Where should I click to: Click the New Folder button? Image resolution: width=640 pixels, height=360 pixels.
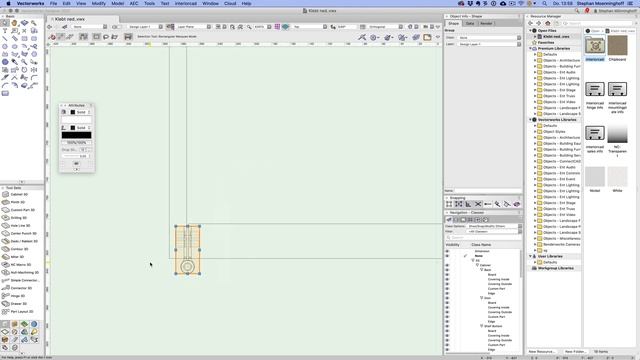pos(575,351)
